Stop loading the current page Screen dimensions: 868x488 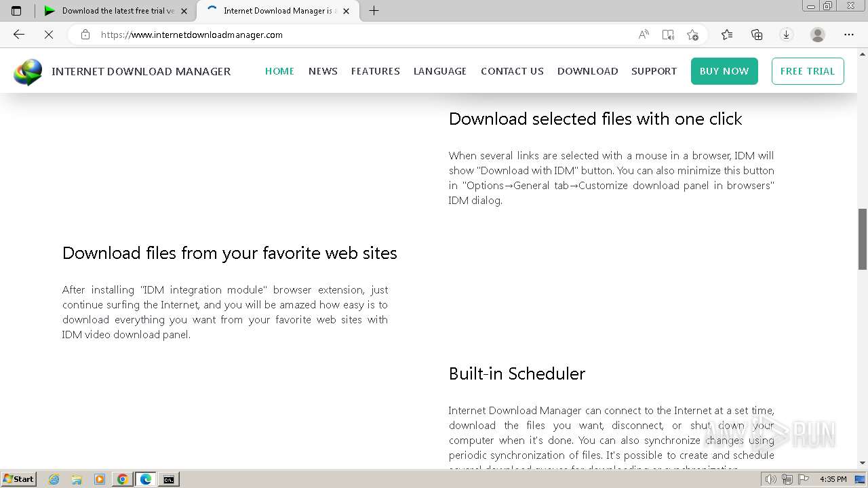coord(49,35)
